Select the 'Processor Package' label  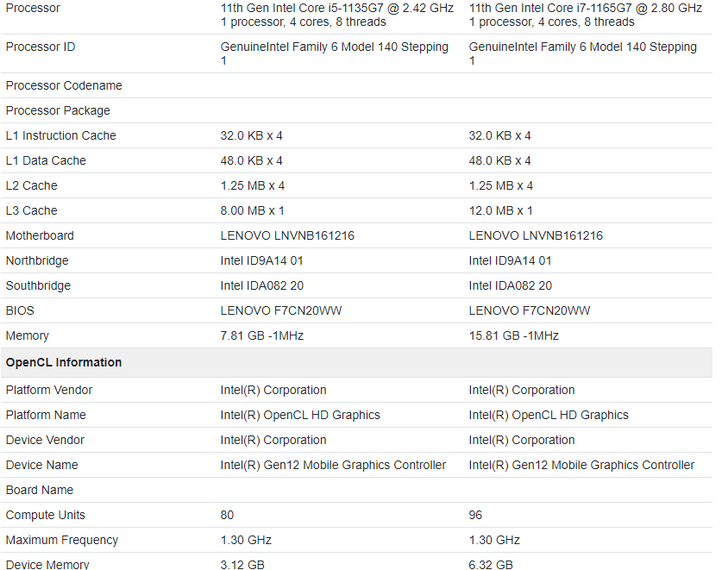[x=58, y=111]
